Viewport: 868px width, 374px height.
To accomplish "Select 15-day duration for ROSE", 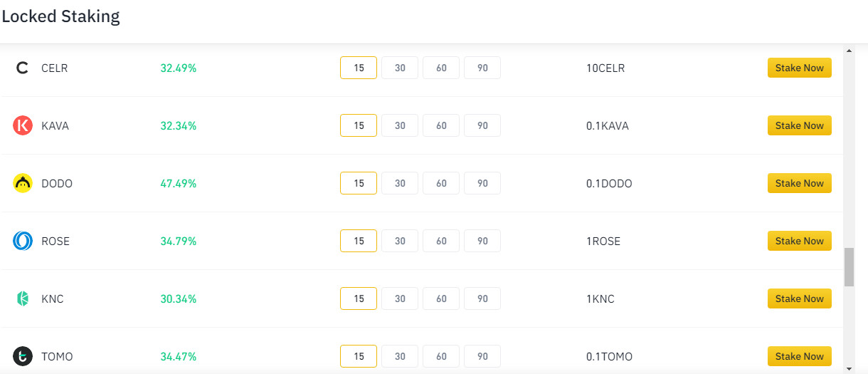I will pyautogui.click(x=359, y=241).
